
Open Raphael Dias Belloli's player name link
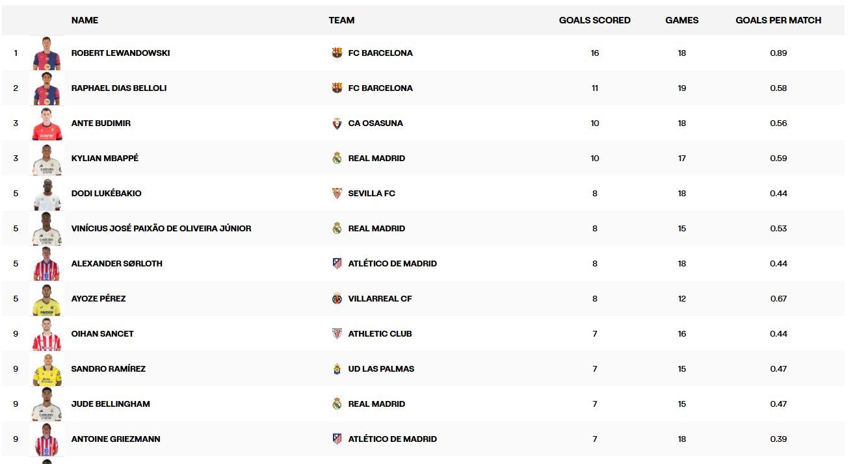tap(119, 88)
